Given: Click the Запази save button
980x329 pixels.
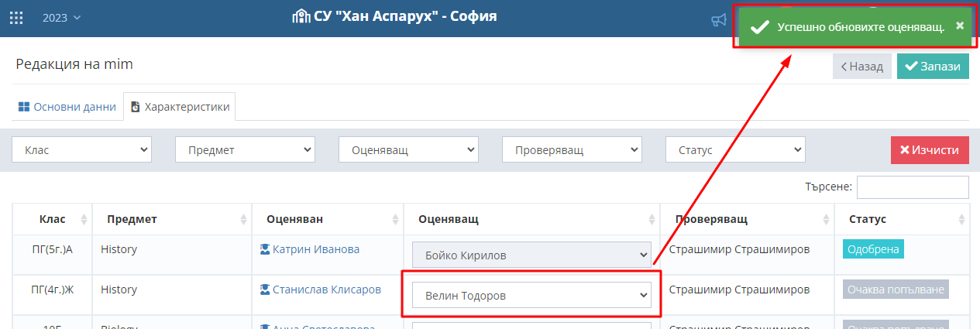Looking at the screenshot, I should point(933,67).
